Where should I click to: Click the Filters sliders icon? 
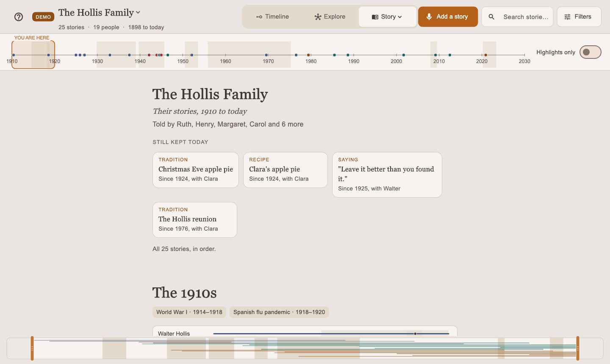pyautogui.click(x=568, y=17)
